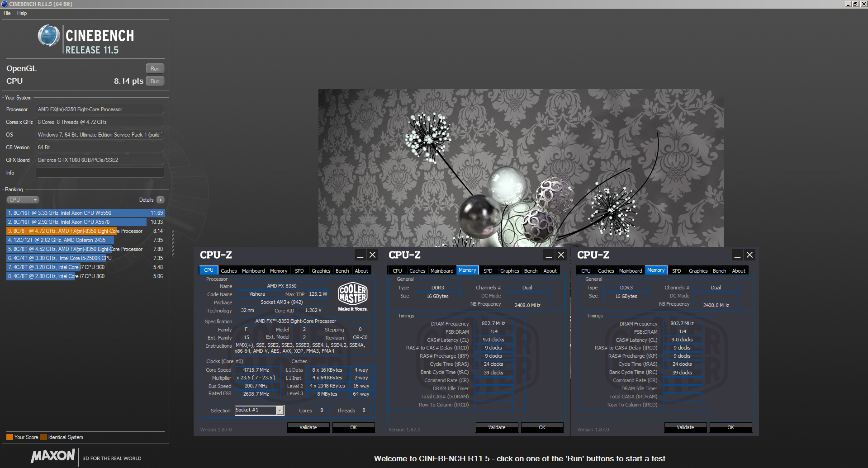
Task: Click the rendered spheres preview image
Action: [x=521, y=168]
